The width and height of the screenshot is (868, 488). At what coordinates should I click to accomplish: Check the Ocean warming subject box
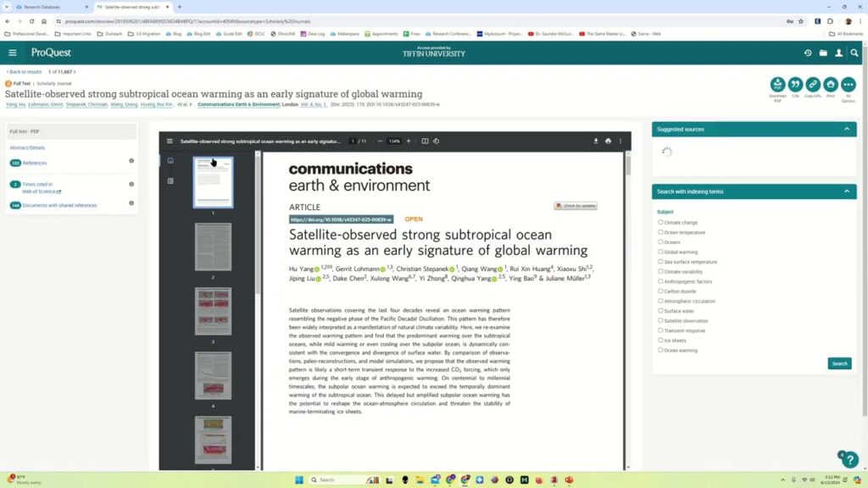pyautogui.click(x=660, y=350)
